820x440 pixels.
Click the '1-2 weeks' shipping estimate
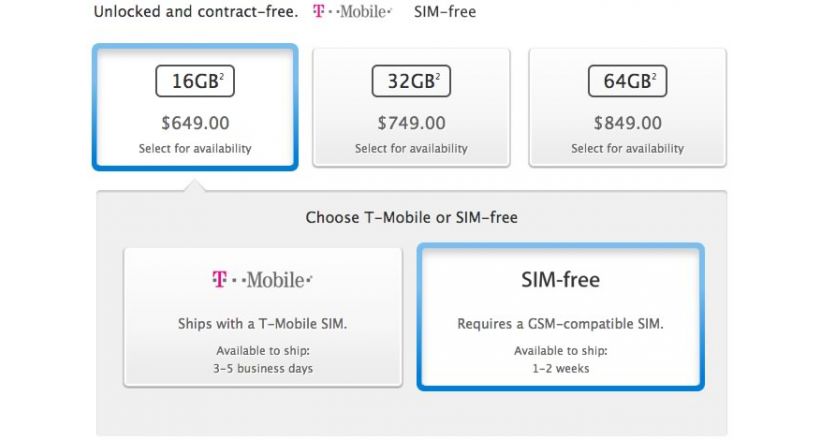pyautogui.click(x=561, y=369)
